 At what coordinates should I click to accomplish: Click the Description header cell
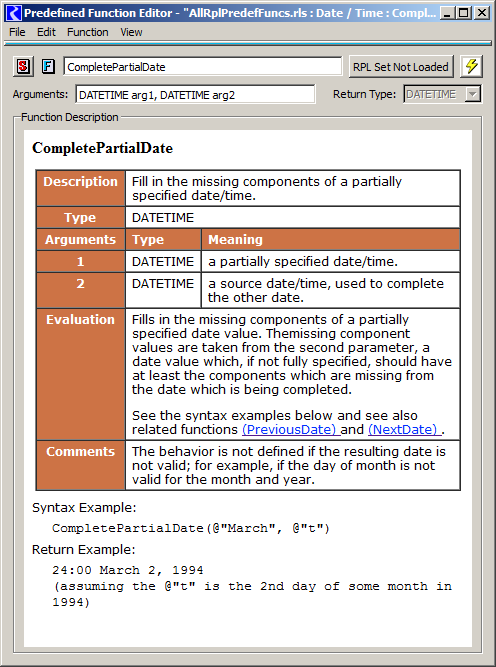81,188
